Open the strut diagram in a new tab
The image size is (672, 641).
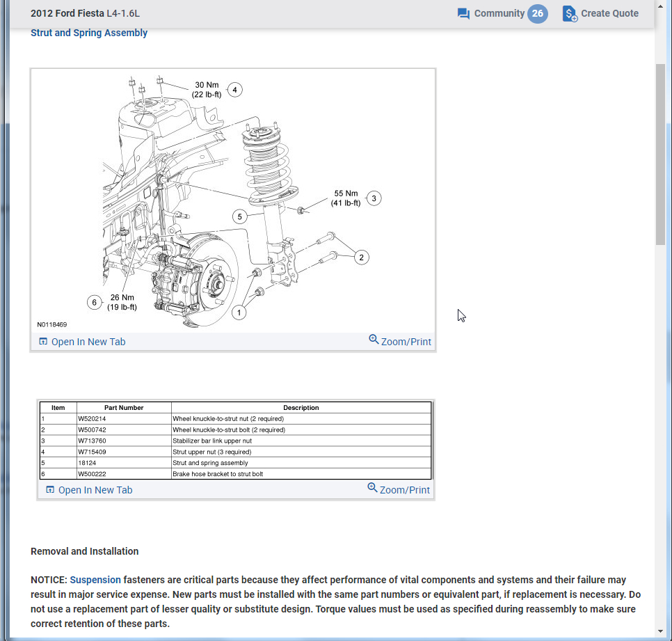click(88, 342)
